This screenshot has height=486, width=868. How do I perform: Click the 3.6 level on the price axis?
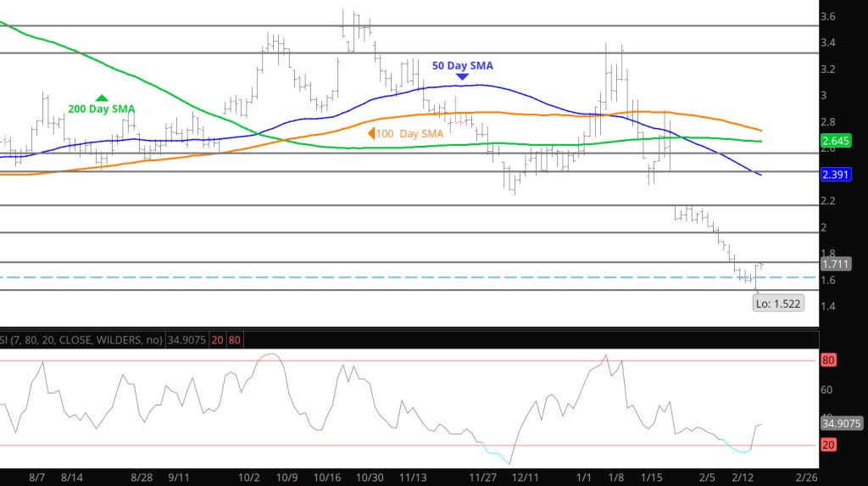point(828,17)
